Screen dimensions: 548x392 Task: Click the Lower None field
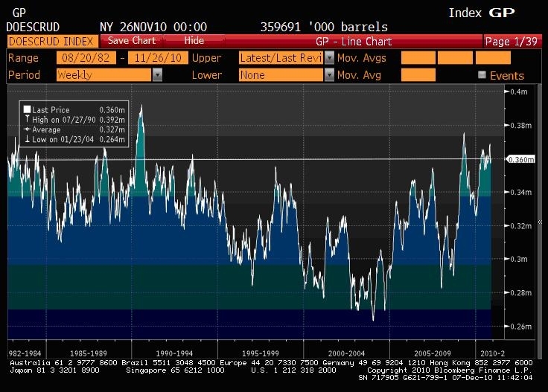coord(281,74)
